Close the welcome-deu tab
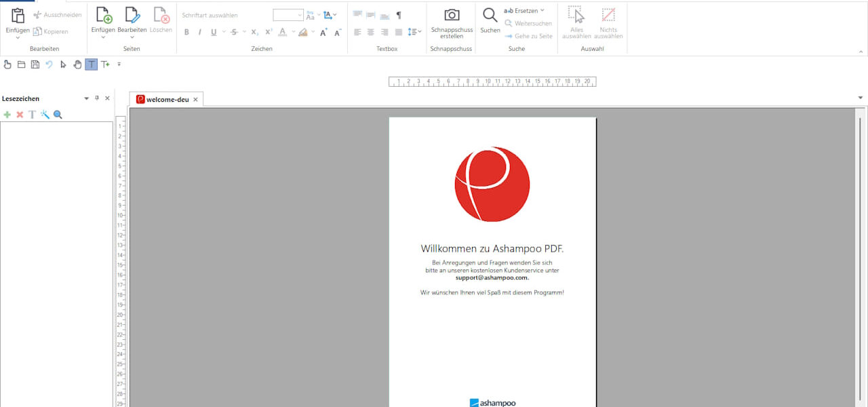 (195, 100)
